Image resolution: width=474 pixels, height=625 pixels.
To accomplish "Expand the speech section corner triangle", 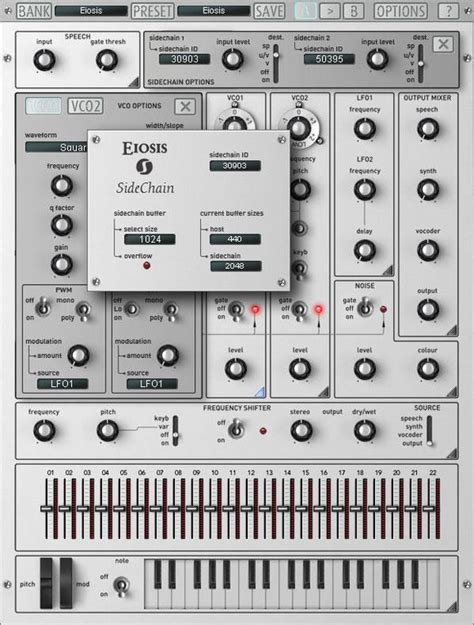I will pos(134,82).
